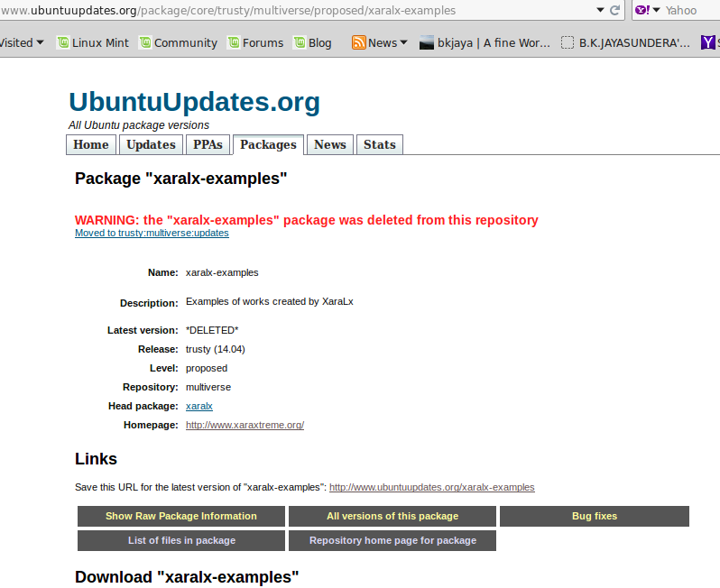Screen dimensions: 720x588
Task: Open the Bug fixes button
Action: [x=595, y=516]
